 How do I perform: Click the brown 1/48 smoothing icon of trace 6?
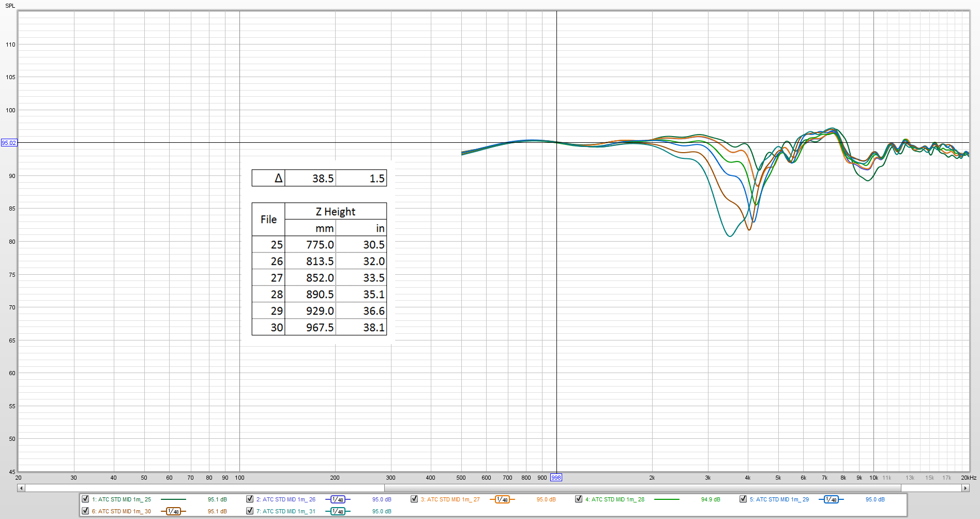[173, 511]
